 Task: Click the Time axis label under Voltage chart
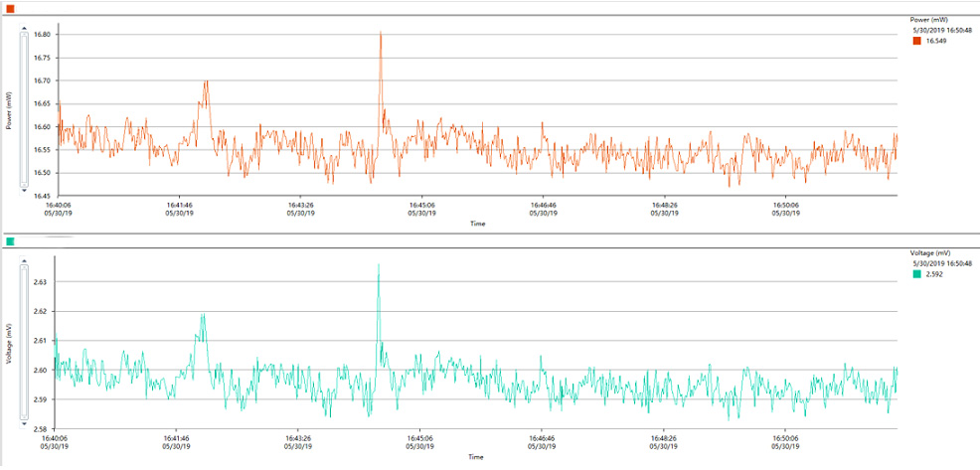(x=476, y=457)
